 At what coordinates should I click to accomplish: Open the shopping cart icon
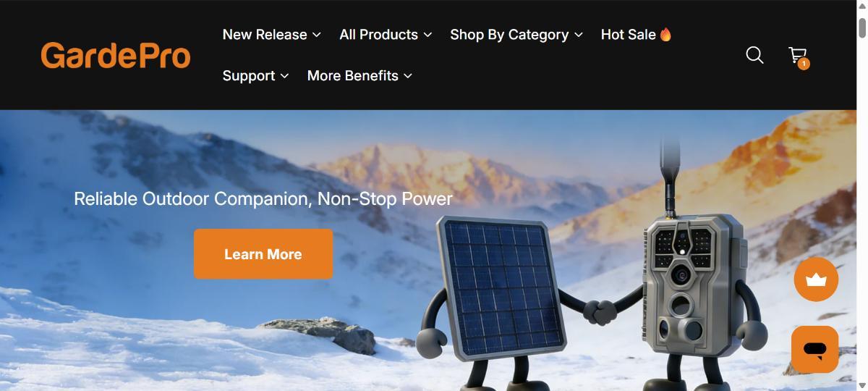pos(797,55)
